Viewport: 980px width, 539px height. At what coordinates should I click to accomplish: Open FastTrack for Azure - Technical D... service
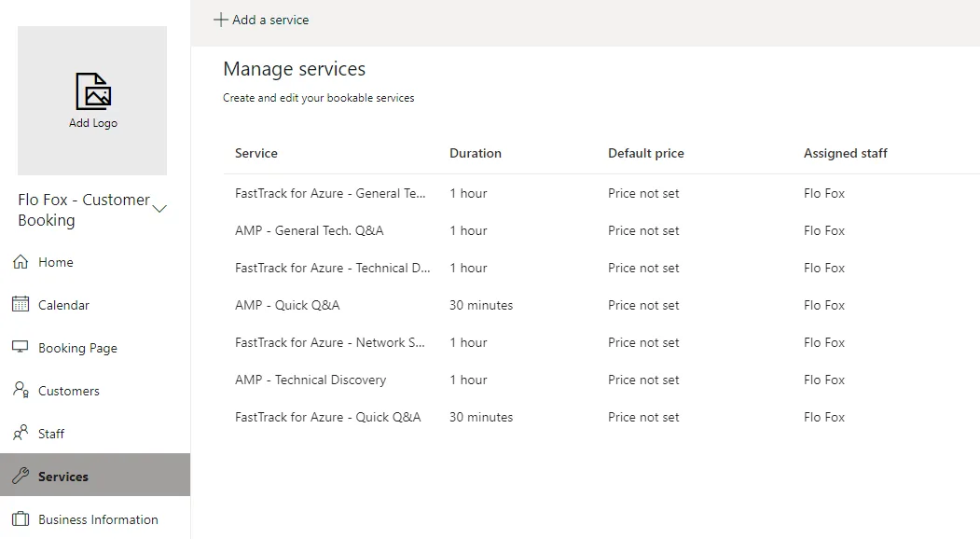click(x=333, y=269)
